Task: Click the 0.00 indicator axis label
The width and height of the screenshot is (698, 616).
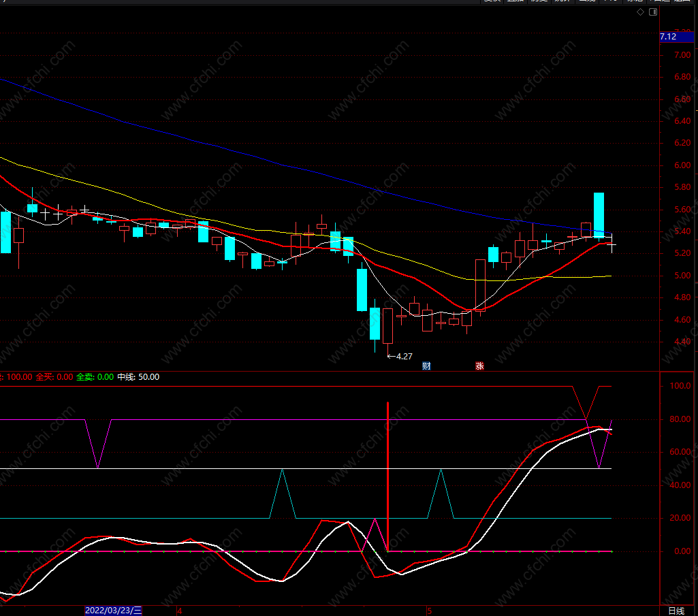Action: (x=682, y=551)
